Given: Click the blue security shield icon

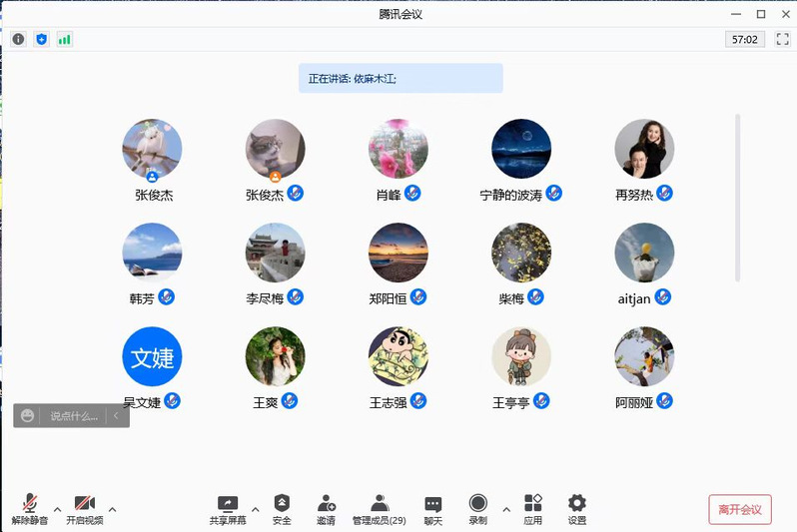Looking at the screenshot, I should coord(42,39).
